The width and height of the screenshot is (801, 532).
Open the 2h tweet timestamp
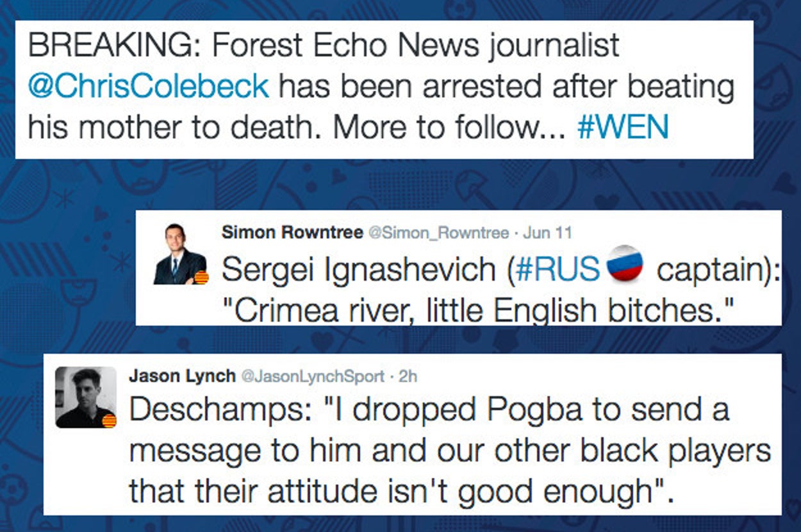(x=408, y=377)
